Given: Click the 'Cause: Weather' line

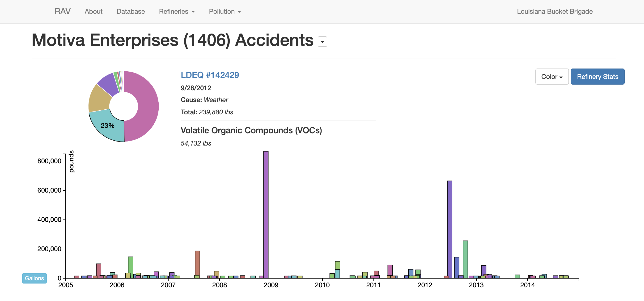Looking at the screenshot, I should click(204, 100).
